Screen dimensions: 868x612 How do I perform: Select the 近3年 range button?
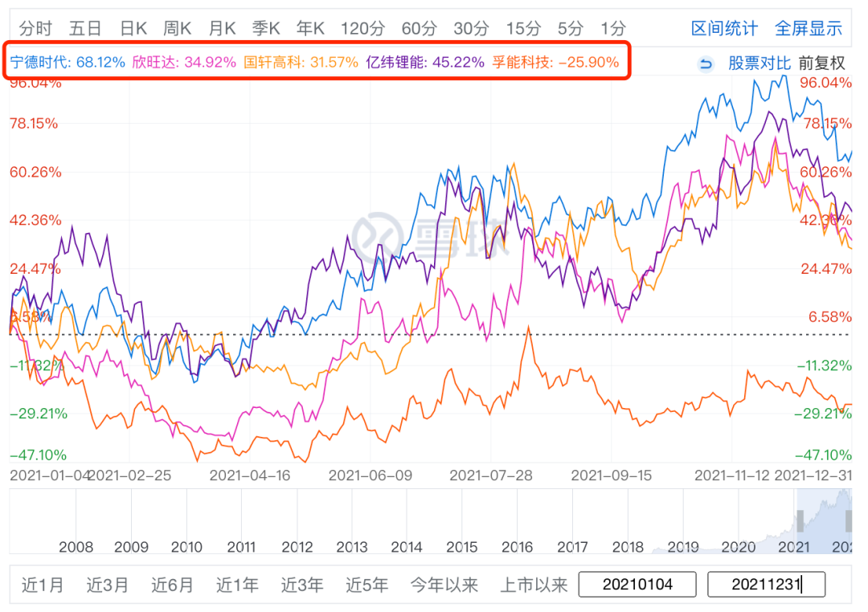[301, 585]
